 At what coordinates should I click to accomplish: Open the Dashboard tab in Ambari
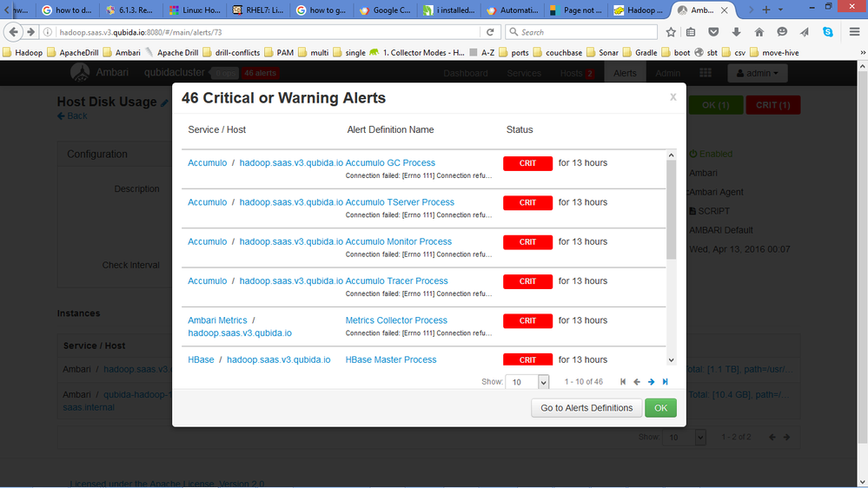coord(466,73)
